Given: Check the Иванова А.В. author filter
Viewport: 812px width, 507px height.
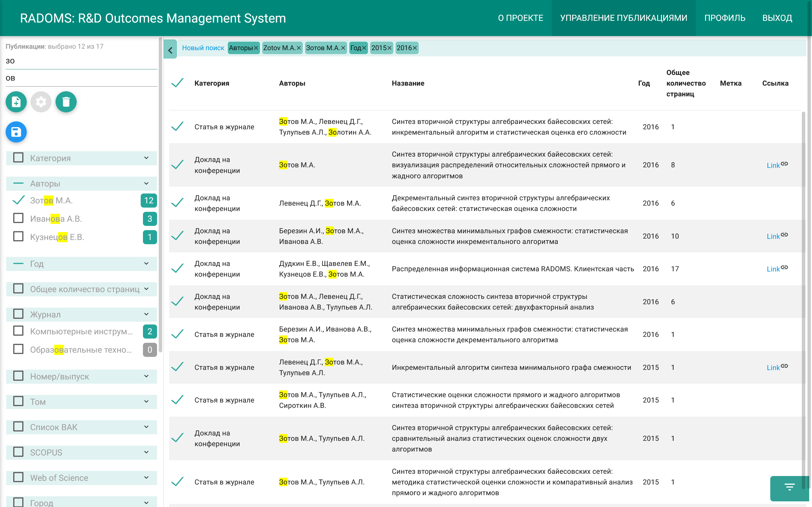Looking at the screenshot, I should click(18, 218).
